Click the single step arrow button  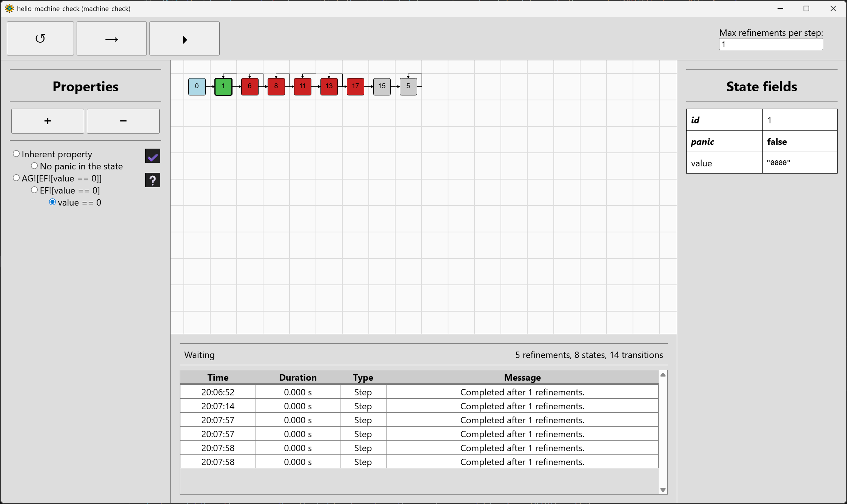click(x=111, y=38)
